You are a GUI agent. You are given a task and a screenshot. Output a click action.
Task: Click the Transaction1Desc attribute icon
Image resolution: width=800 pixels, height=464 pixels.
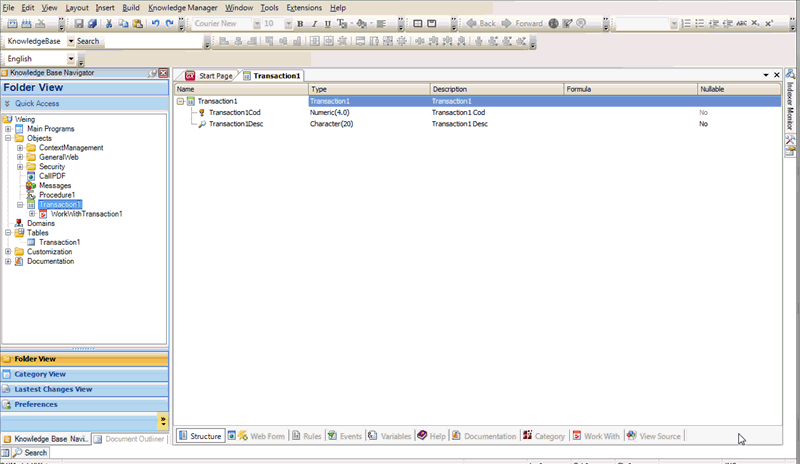tap(202, 124)
